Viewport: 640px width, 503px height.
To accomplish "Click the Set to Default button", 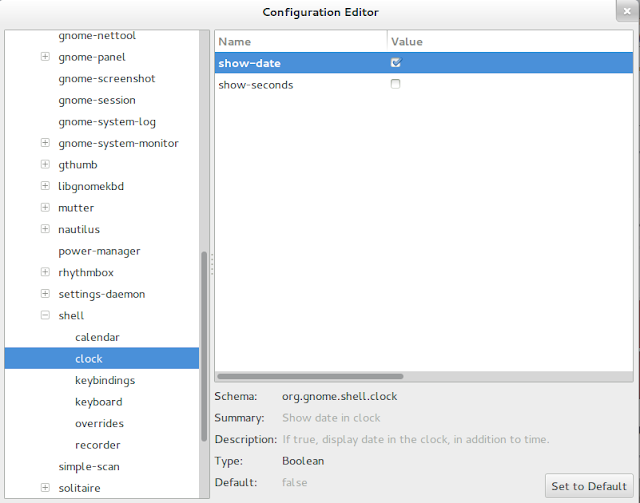I will pyautogui.click(x=589, y=486).
